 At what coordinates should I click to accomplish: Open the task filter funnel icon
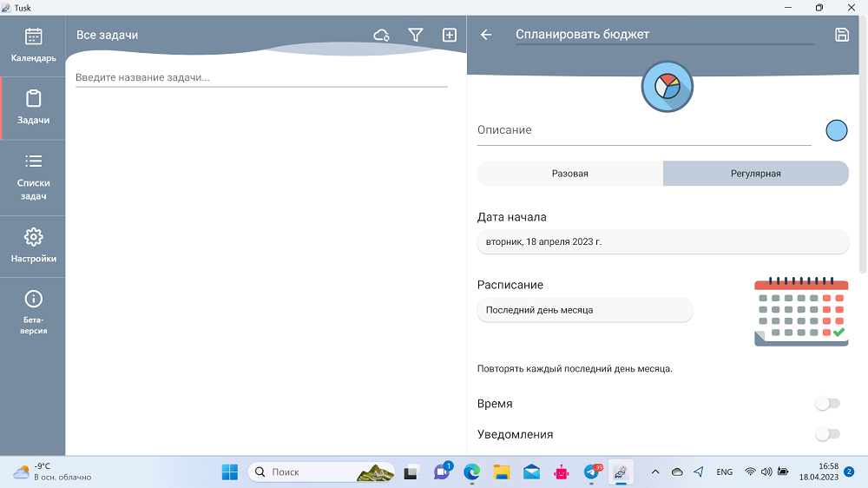[416, 35]
